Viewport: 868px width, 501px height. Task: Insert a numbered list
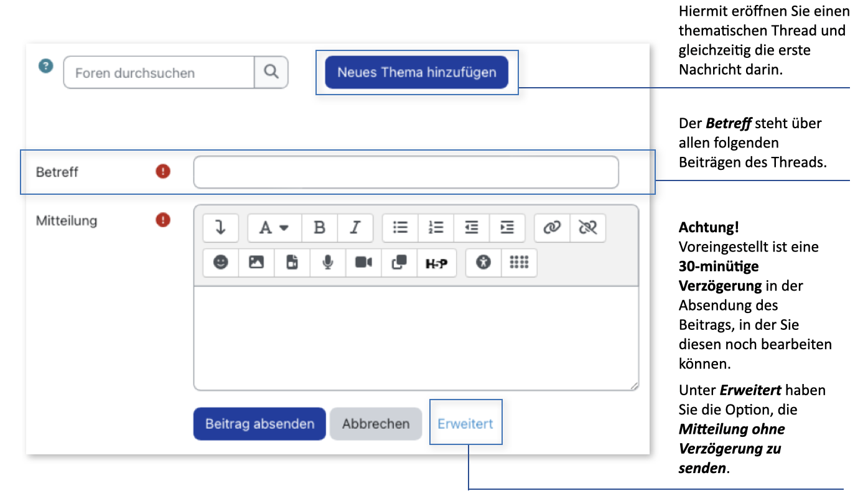(436, 228)
